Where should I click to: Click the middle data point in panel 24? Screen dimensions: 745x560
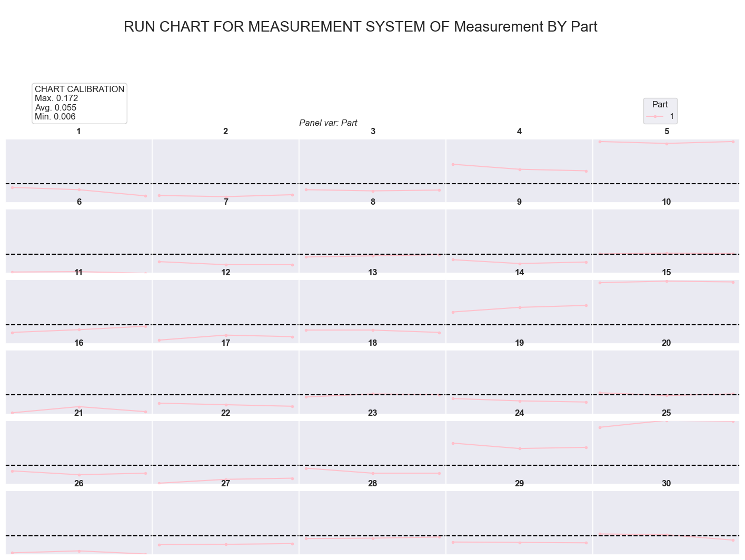click(520, 448)
